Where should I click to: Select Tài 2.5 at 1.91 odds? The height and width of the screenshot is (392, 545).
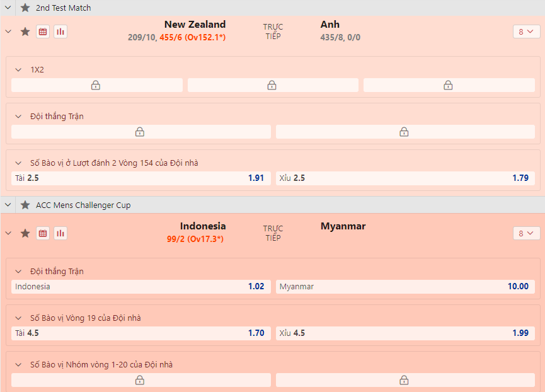pyautogui.click(x=141, y=178)
